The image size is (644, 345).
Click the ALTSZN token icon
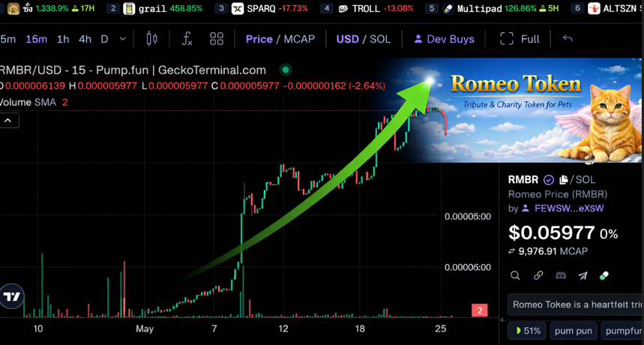[x=594, y=8]
